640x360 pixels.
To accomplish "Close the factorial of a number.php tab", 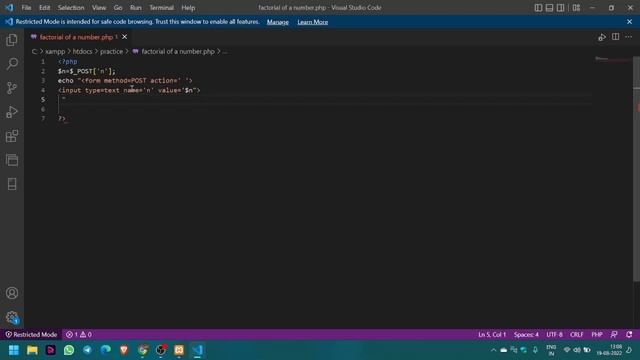I will (124, 37).
